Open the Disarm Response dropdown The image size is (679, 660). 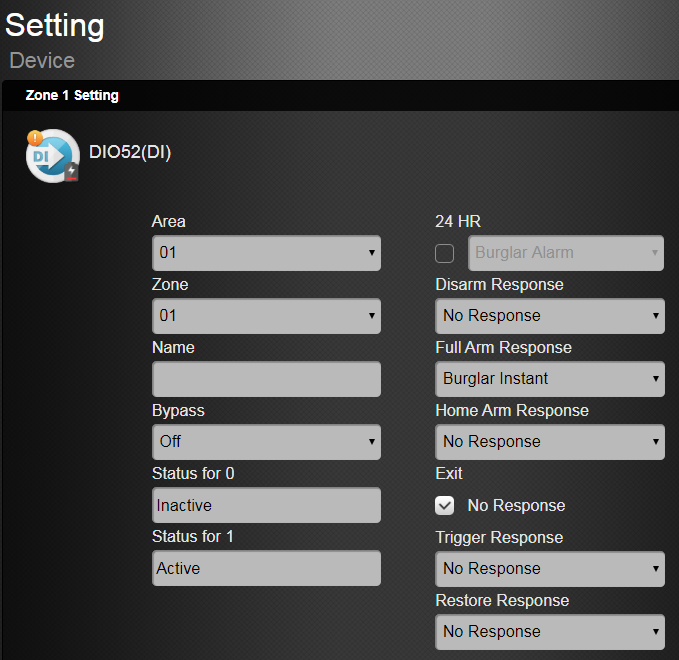click(x=550, y=316)
